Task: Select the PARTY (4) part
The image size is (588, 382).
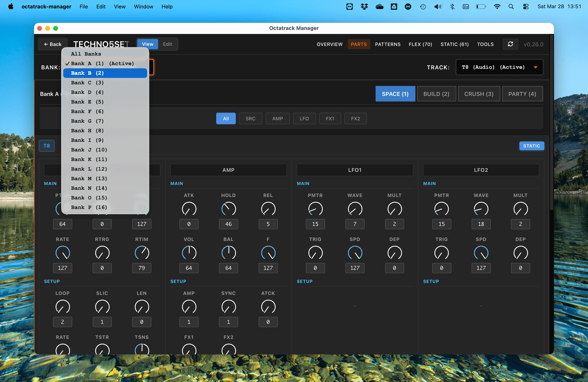Action: [522, 94]
